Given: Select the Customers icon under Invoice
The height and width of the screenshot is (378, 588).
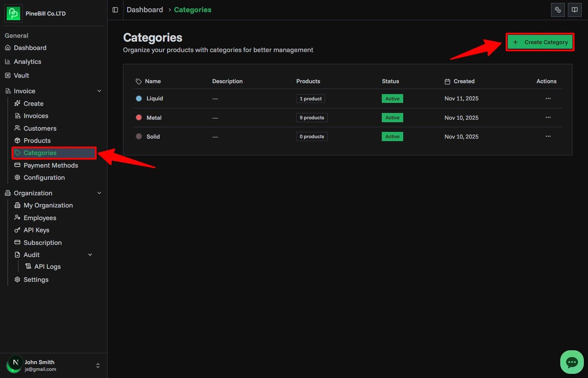Looking at the screenshot, I should point(18,128).
